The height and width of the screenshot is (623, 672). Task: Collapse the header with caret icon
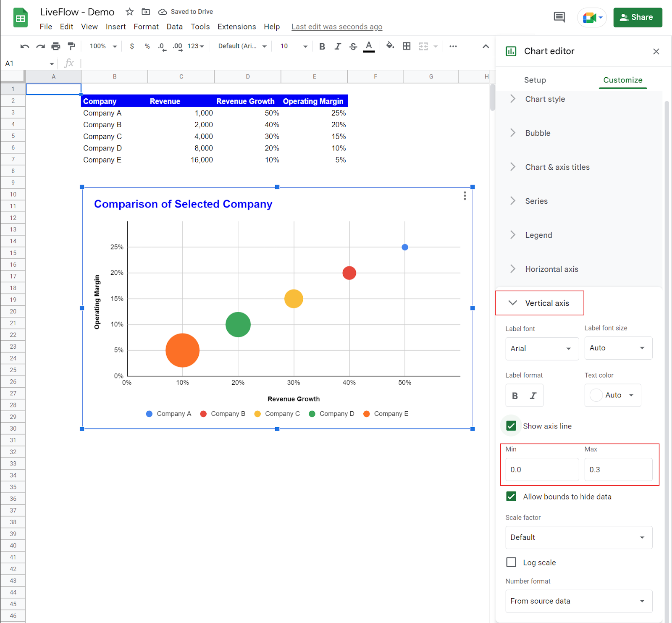486,46
